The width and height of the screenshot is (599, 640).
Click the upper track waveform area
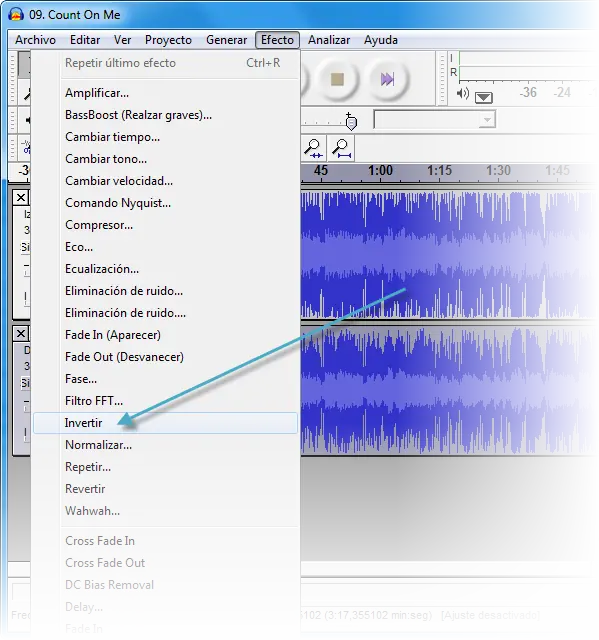447,255
